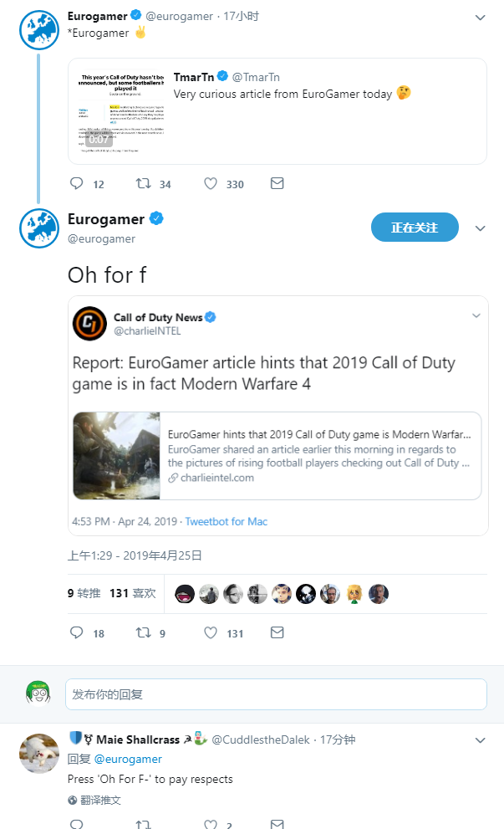Retweet the top tweet with 34 retweets
Screen dimensions: 504x829
[x=144, y=183]
